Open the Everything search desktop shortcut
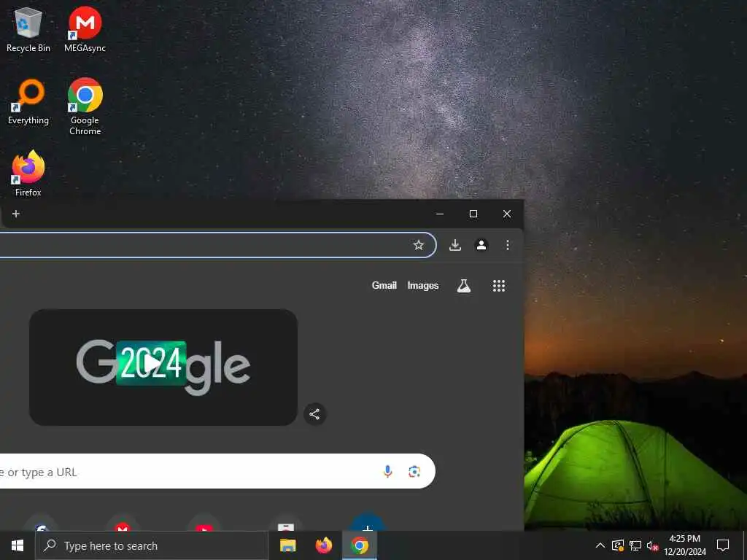 click(28, 102)
